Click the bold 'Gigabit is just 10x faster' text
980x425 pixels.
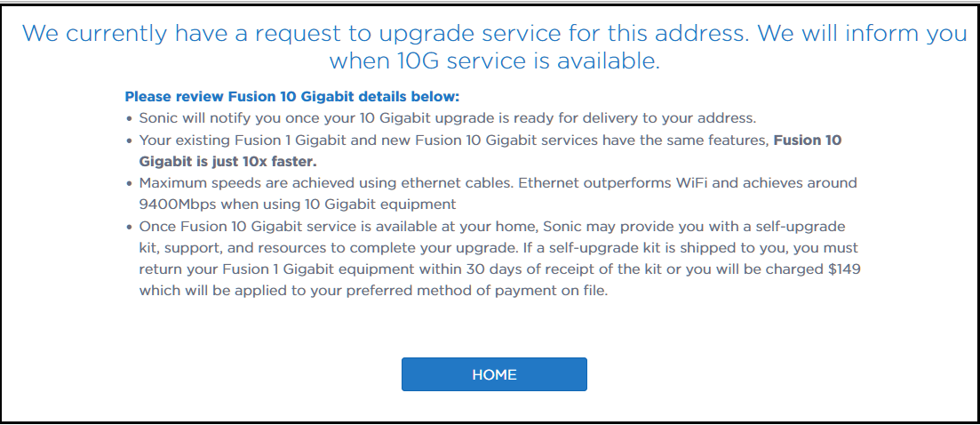(228, 162)
